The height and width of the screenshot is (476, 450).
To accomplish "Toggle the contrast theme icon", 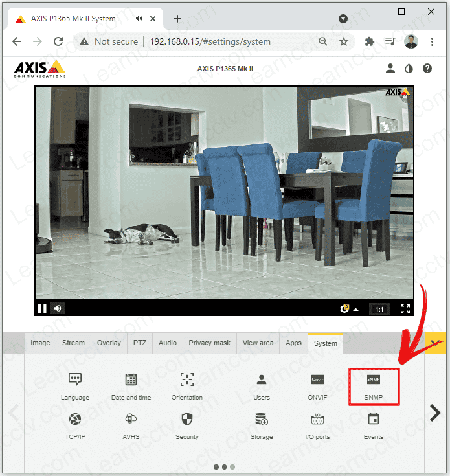I will tap(409, 68).
